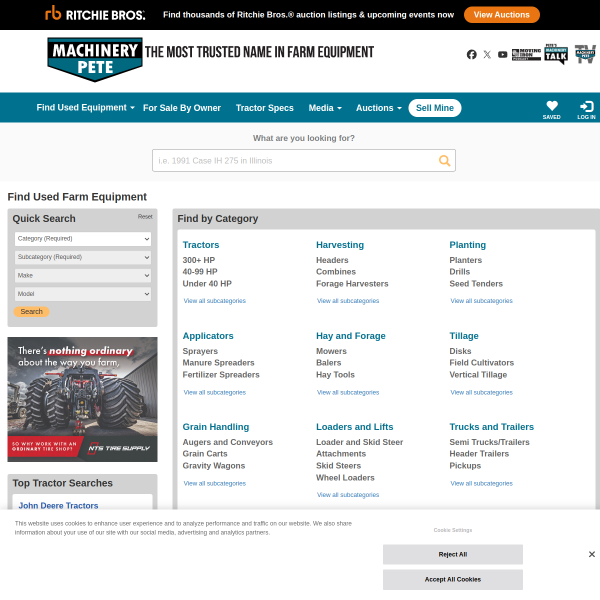Image resolution: width=600 pixels, height=600 pixels.
Task: Open the Applicators category
Action: pyautogui.click(x=208, y=336)
